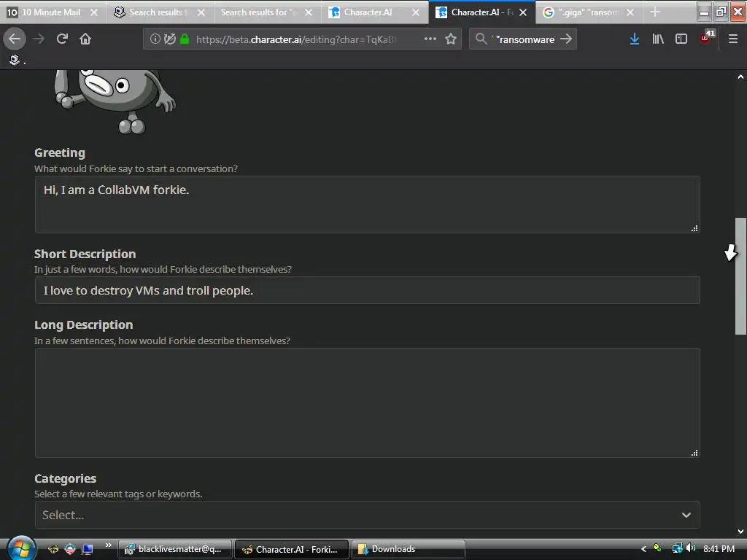Open Character.AI - Forki... taskbar button
The width and height of the screenshot is (747, 560).
click(292, 550)
